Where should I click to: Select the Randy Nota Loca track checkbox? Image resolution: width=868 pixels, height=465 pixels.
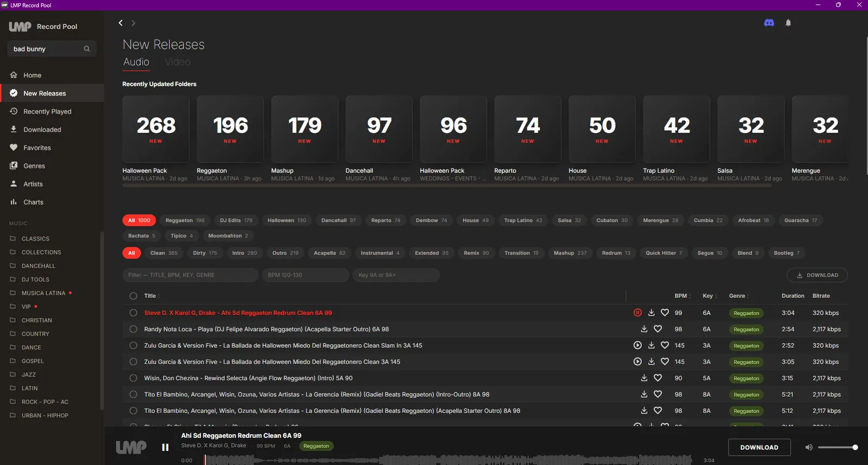pos(133,329)
